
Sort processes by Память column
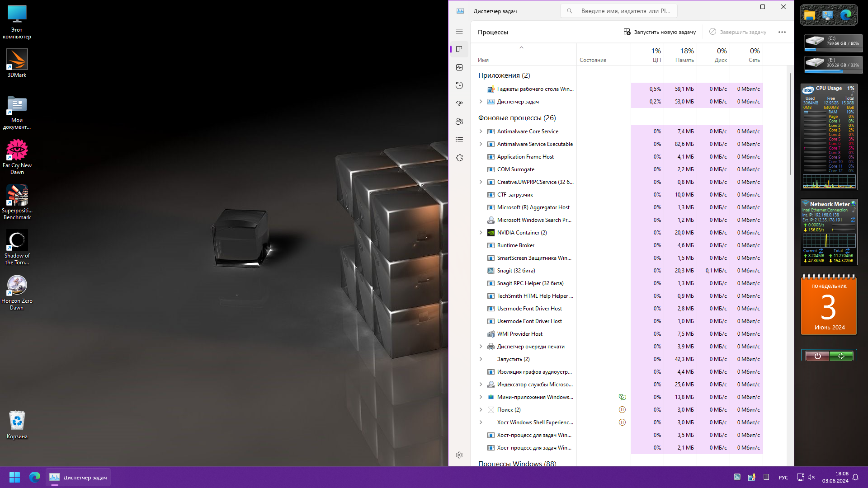point(684,55)
